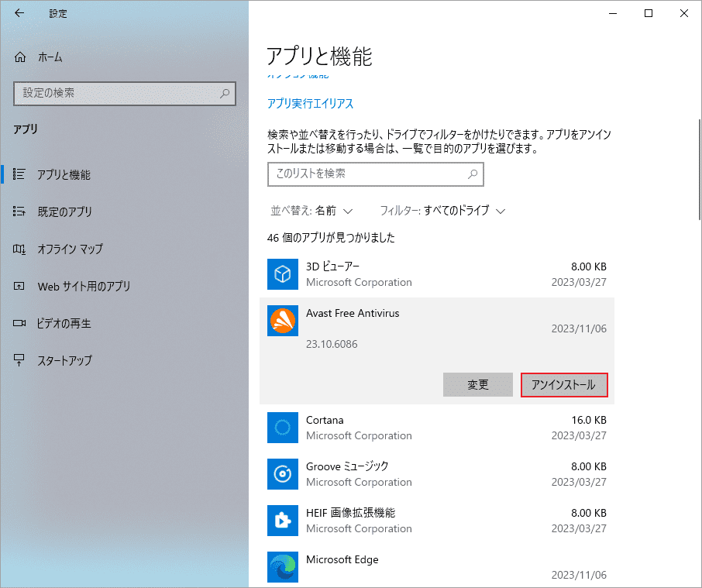
Task: Open 並べ替え sort options dropdown
Action: point(312,210)
